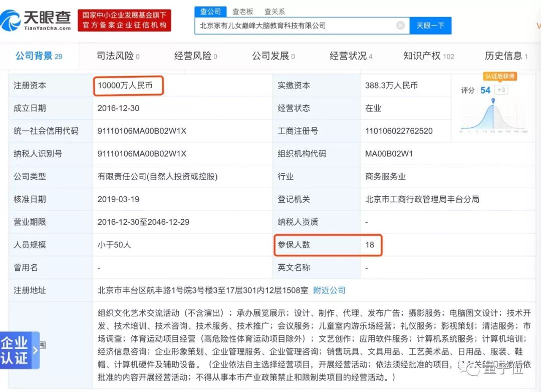Click the 认证后获得 orange badge
This screenshot has width=541, height=392.
[499, 76]
